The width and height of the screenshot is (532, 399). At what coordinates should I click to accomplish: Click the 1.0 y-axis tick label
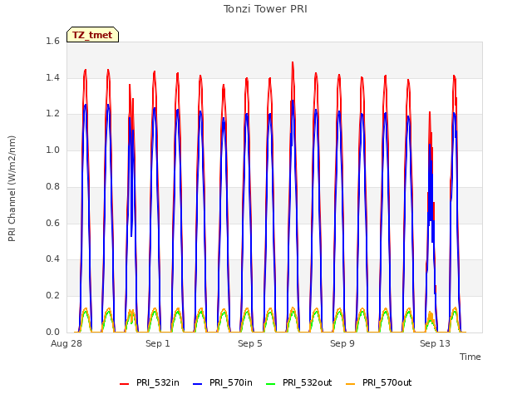[52, 150]
